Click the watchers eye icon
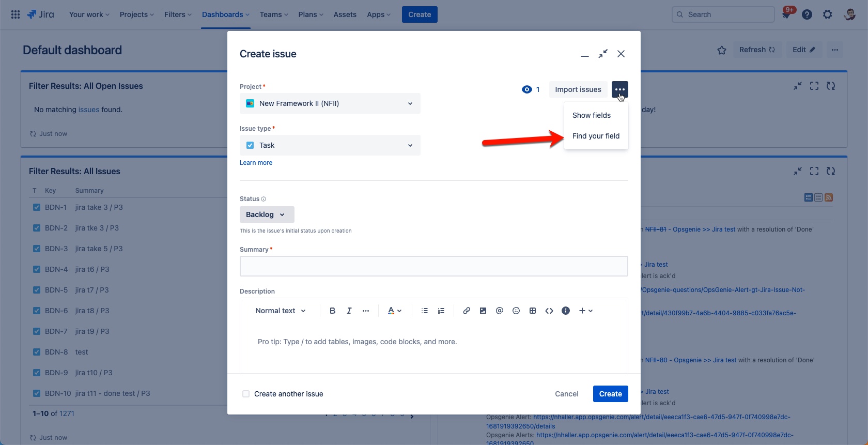 coord(527,89)
